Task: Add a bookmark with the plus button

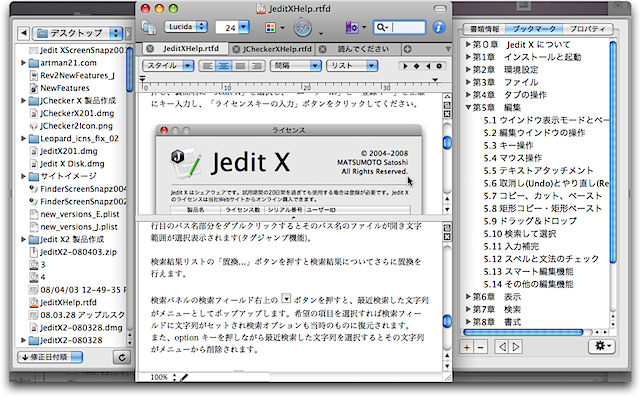Action: [x=467, y=347]
